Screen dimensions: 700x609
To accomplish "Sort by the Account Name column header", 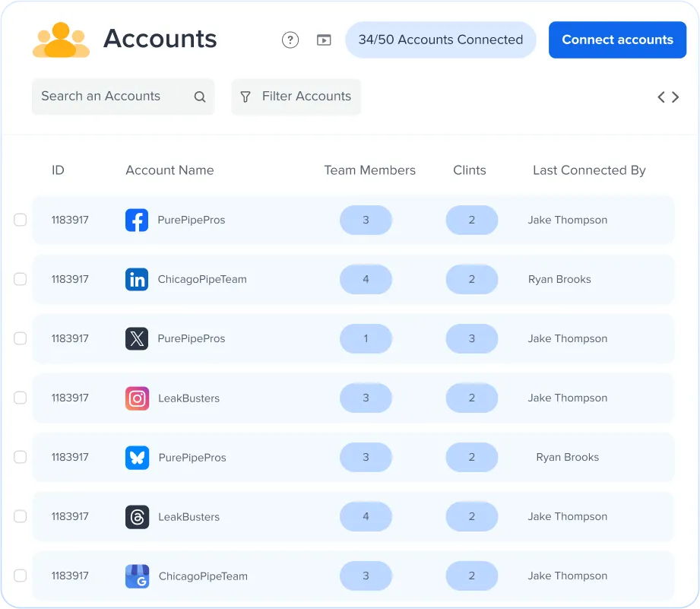I will click(169, 170).
